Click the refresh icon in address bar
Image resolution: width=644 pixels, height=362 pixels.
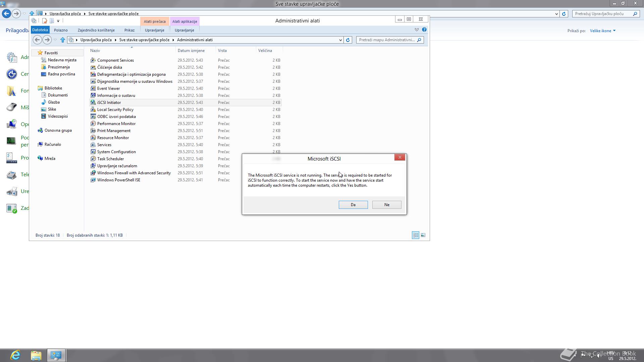tap(348, 40)
